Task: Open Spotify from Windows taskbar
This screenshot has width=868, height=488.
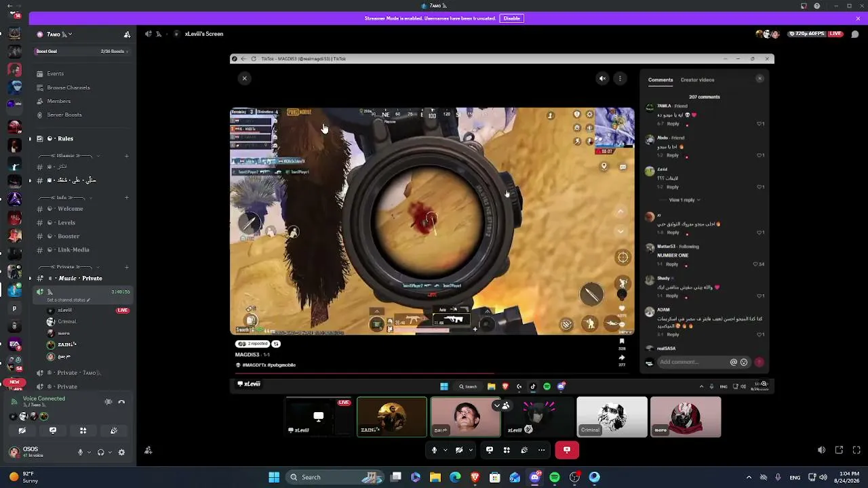Action: tap(555, 477)
